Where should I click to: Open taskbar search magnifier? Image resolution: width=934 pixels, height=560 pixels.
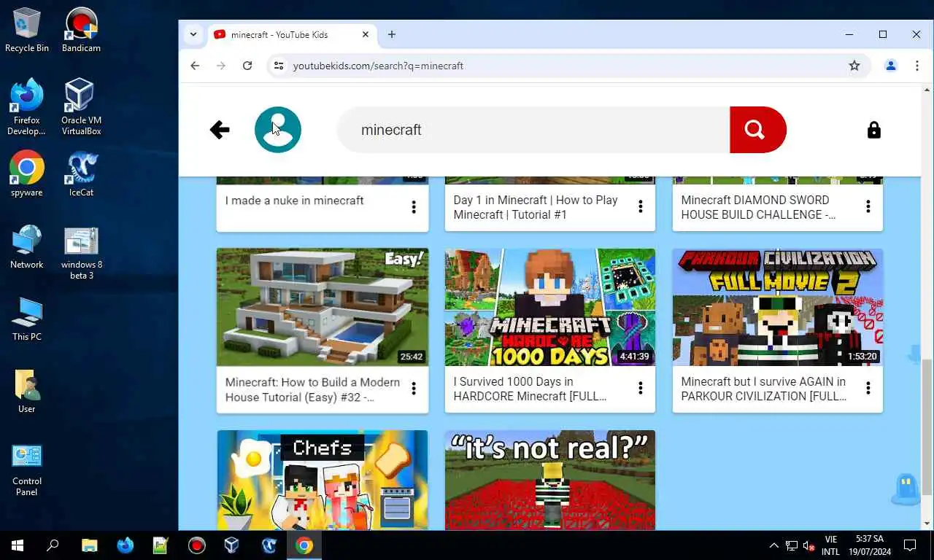tap(53, 545)
